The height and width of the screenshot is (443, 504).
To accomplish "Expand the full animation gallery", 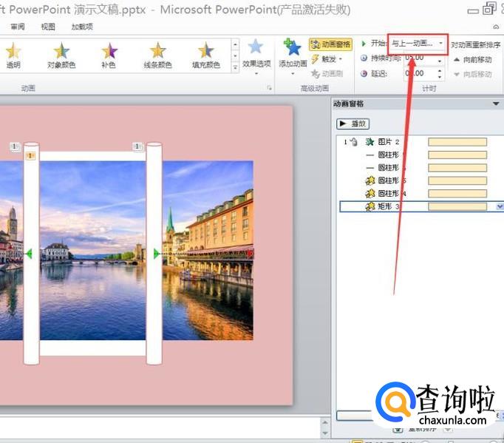I will click(235, 68).
